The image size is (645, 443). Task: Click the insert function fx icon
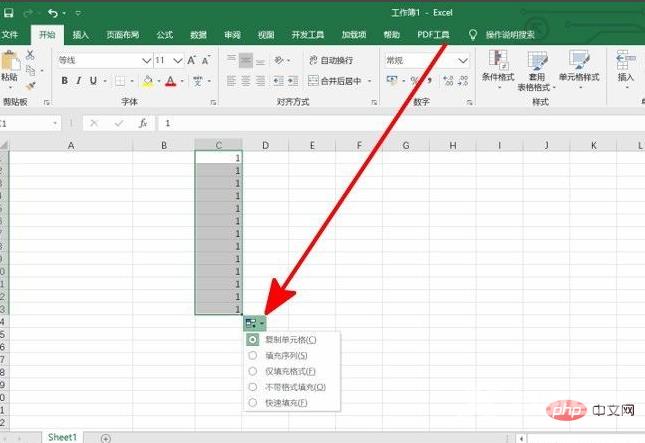click(x=143, y=123)
